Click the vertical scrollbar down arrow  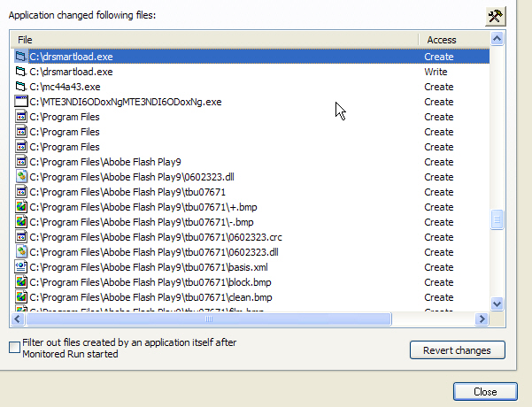tap(497, 303)
